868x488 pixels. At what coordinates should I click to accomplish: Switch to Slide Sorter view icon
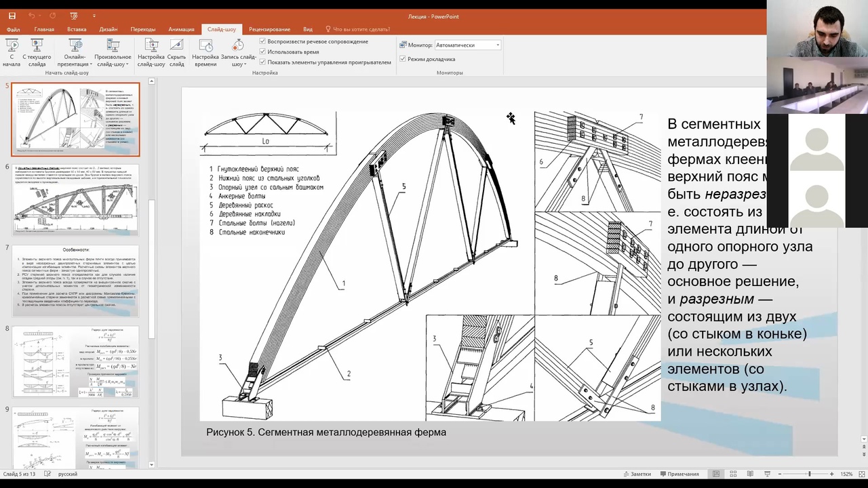(x=733, y=474)
